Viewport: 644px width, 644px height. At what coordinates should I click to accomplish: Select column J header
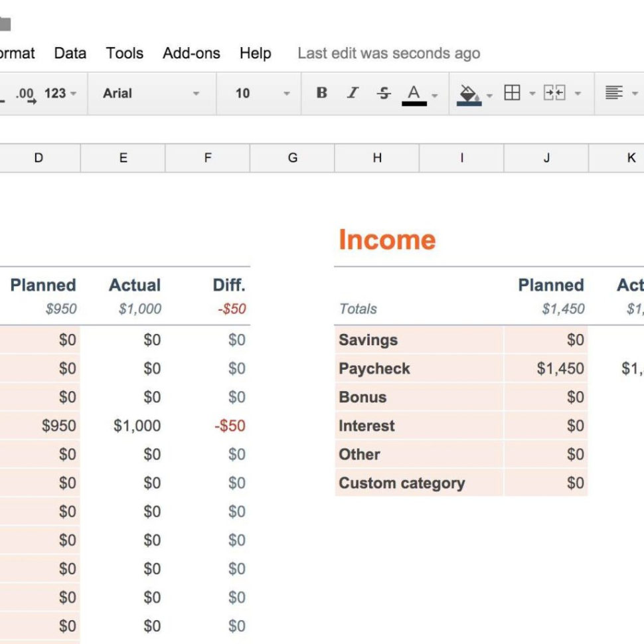546,158
